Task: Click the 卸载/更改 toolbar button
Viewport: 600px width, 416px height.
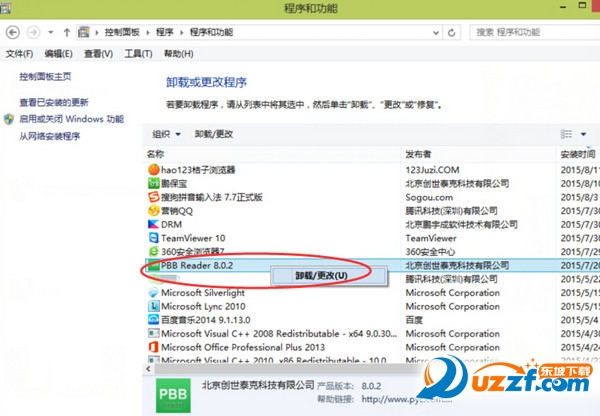Action: [x=214, y=133]
